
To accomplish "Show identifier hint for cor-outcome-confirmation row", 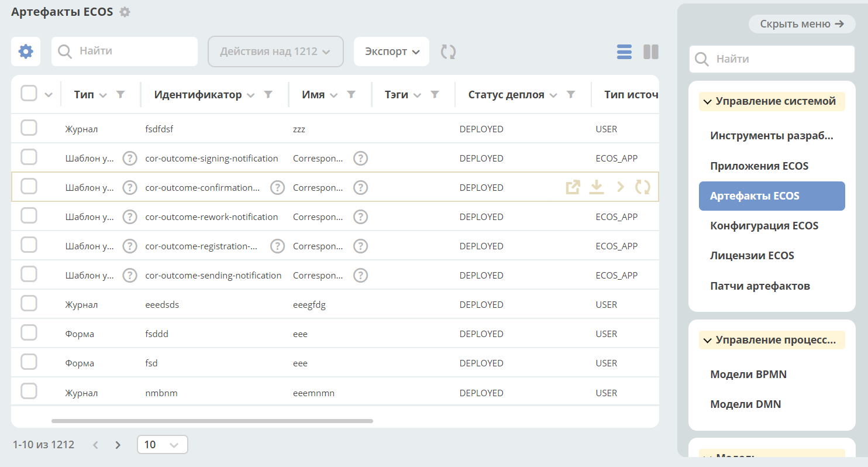I will [x=277, y=187].
